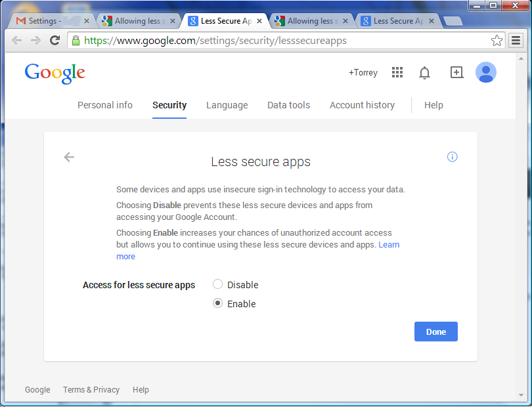Close the active Less Secure Apps tab
This screenshot has height=407, width=532.
click(x=259, y=21)
